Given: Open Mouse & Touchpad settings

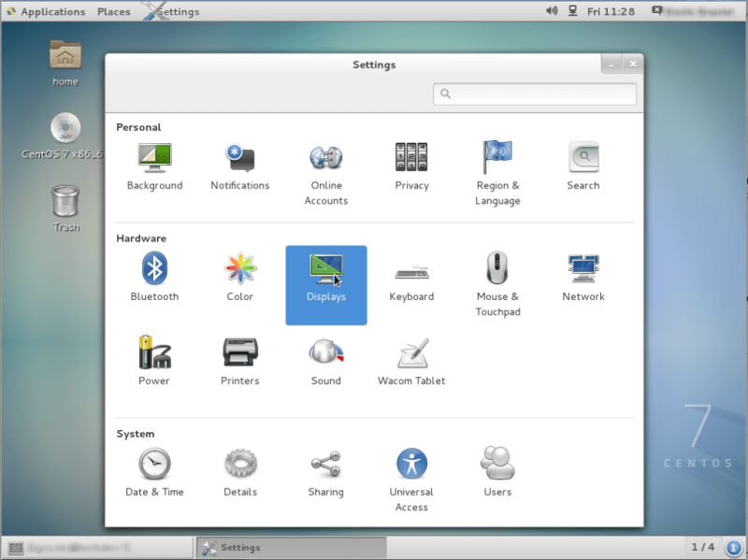Looking at the screenshot, I should click(x=497, y=285).
